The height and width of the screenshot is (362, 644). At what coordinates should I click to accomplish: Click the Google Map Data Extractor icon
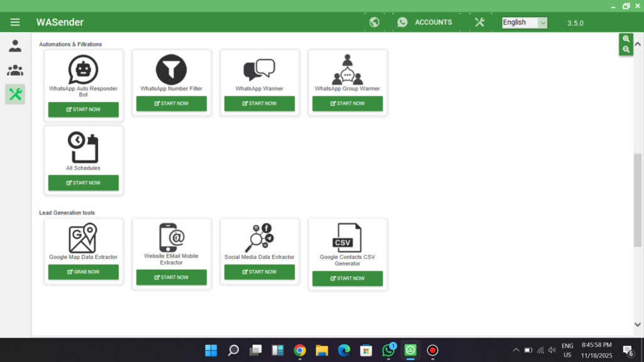coord(83,238)
